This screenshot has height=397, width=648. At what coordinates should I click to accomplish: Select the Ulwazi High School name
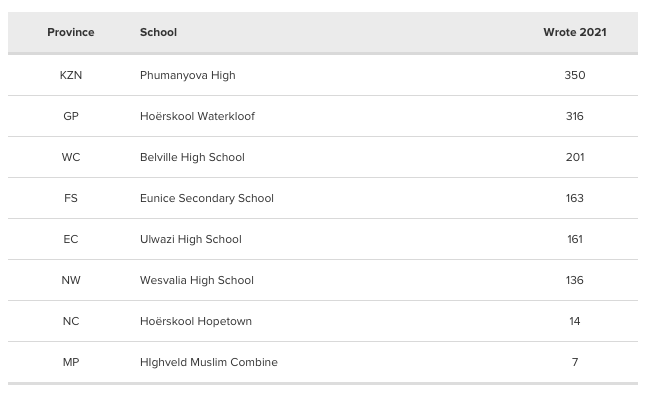[191, 239]
